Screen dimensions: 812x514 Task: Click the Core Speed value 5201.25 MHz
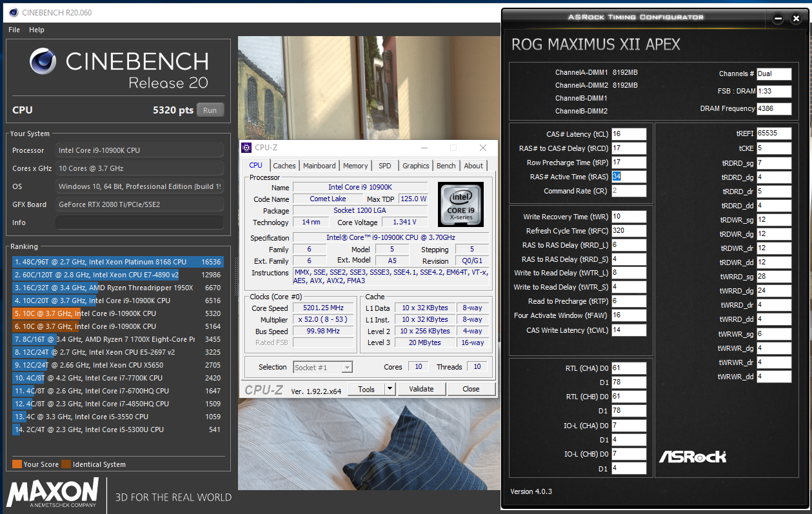pos(324,308)
